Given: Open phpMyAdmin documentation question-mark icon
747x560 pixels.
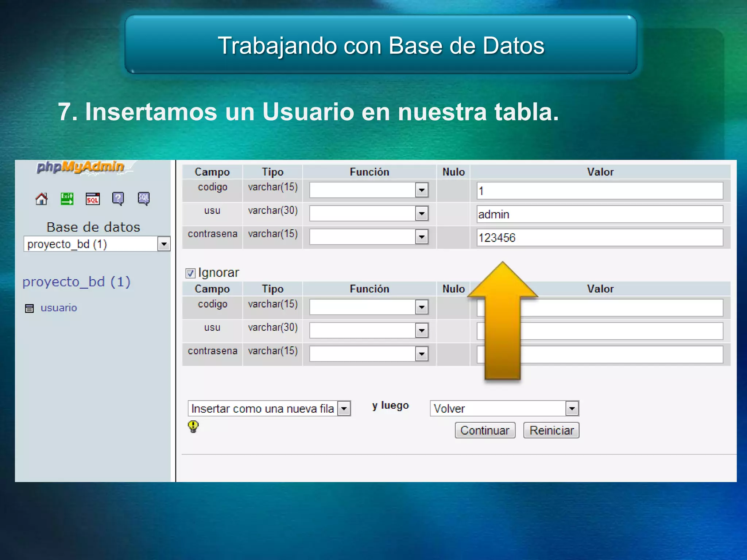Looking at the screenshot, I should point(118,199).
